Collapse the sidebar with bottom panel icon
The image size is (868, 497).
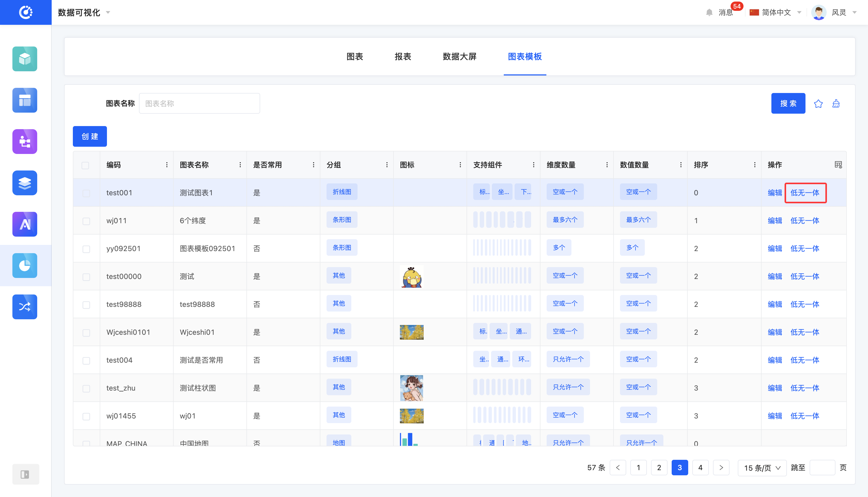click(x=25, y=474)
